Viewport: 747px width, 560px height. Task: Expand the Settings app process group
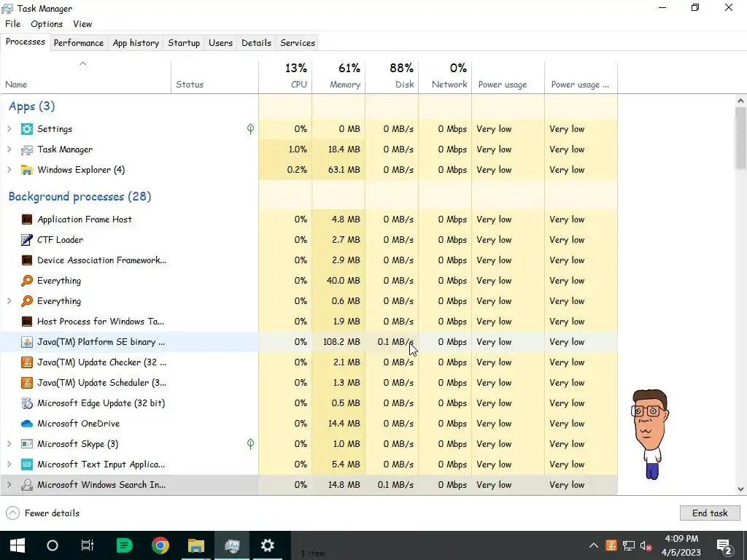(x=9, y=129)
